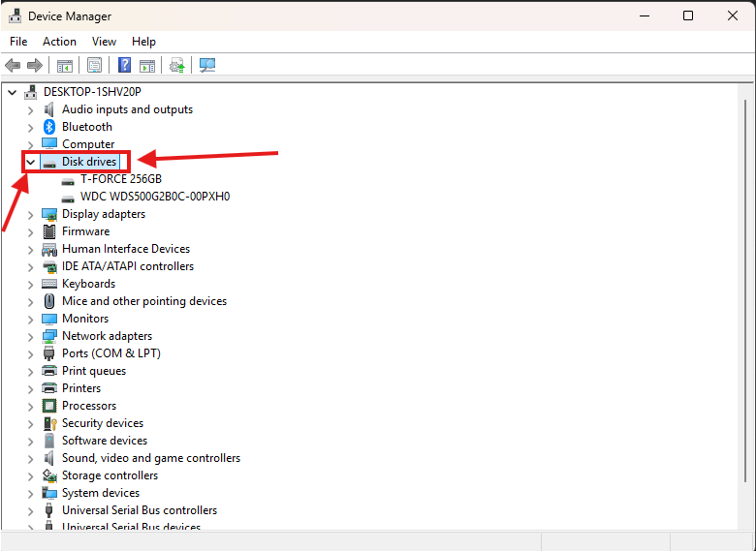Image resolution: width=756 pixels, height=551 pixels.
Task: Open the View menu
Action: click(104, 42)
